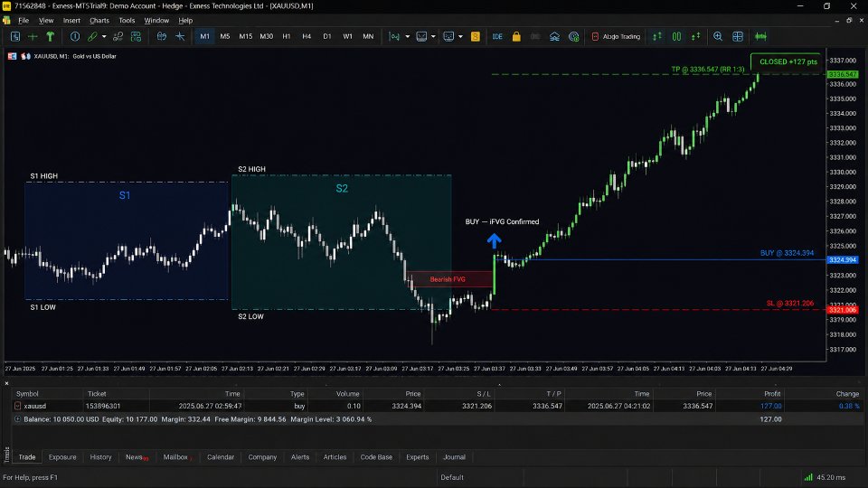Switch chart to bar chart mode
Screen dimensions: 868x488
[657, 36]
